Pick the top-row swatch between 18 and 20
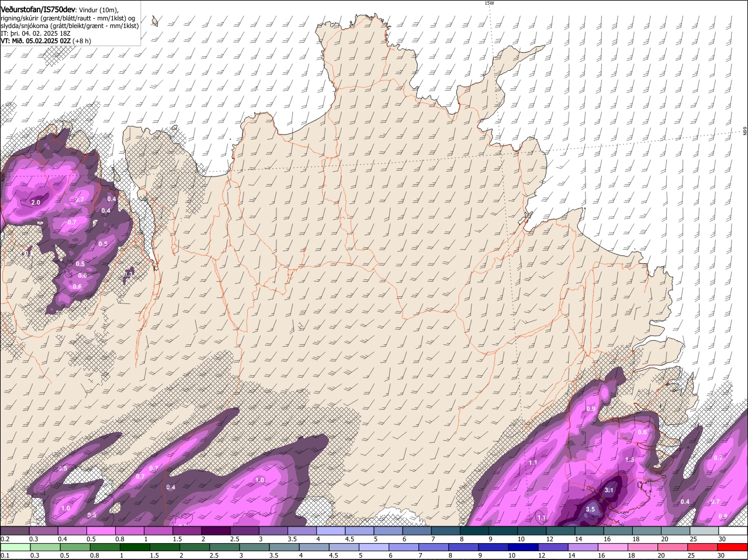Image resolution: width=748 pixels, height=560 pixels. 646,531
